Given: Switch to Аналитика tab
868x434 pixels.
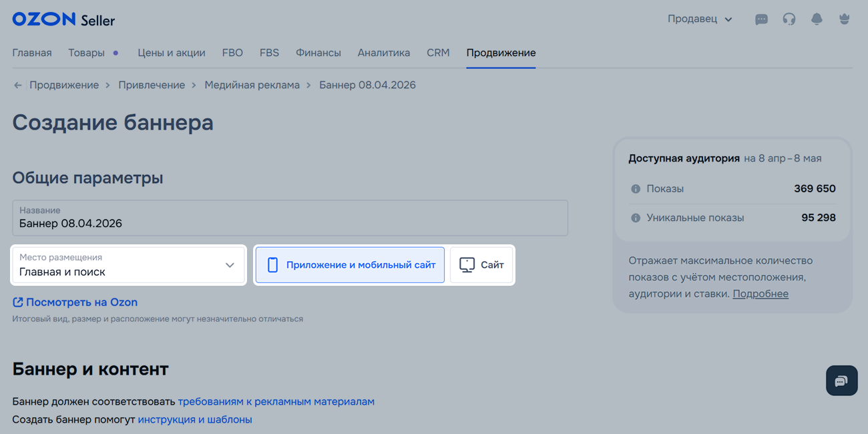Looking at the screenshot, I should coord(383,53).
